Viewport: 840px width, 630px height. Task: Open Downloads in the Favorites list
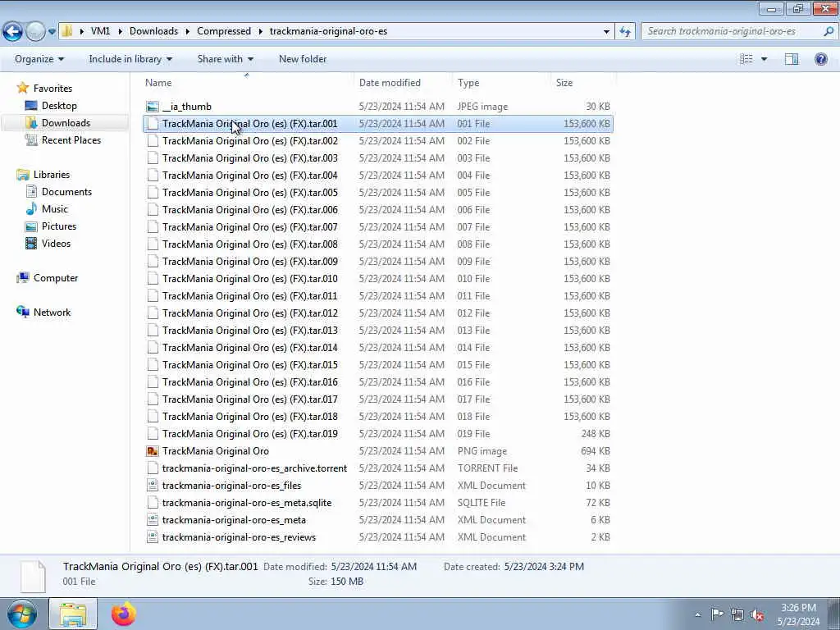click(x=66, y=123)
